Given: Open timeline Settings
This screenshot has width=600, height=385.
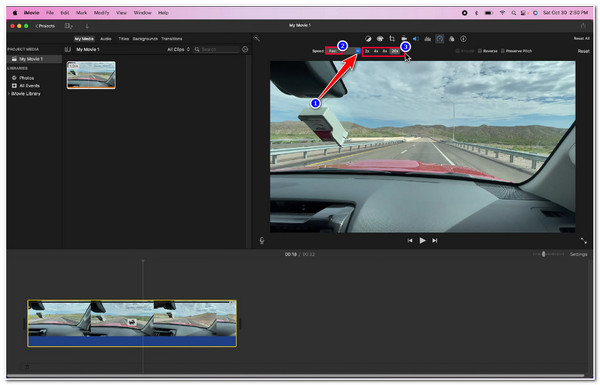Looking at the screenshot, I should (x=578, y=254).
